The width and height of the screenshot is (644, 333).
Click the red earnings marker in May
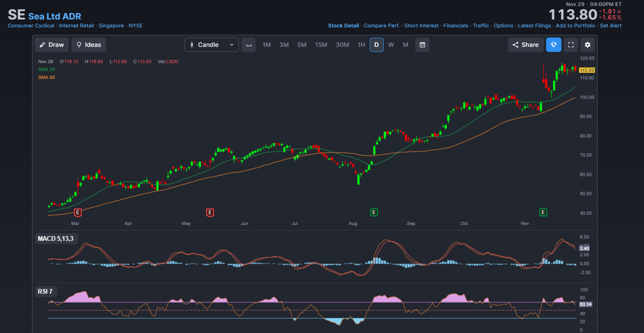click(x=210, y=212)
